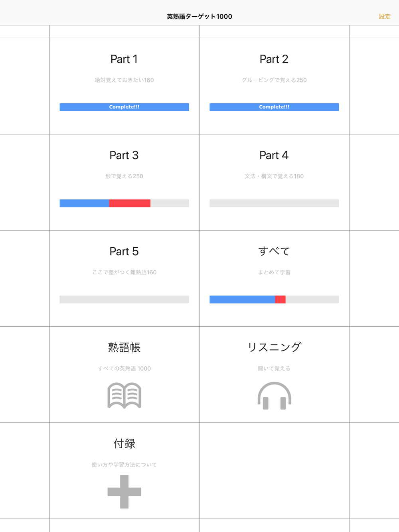Open Part 3 study section

pos(124,155)
